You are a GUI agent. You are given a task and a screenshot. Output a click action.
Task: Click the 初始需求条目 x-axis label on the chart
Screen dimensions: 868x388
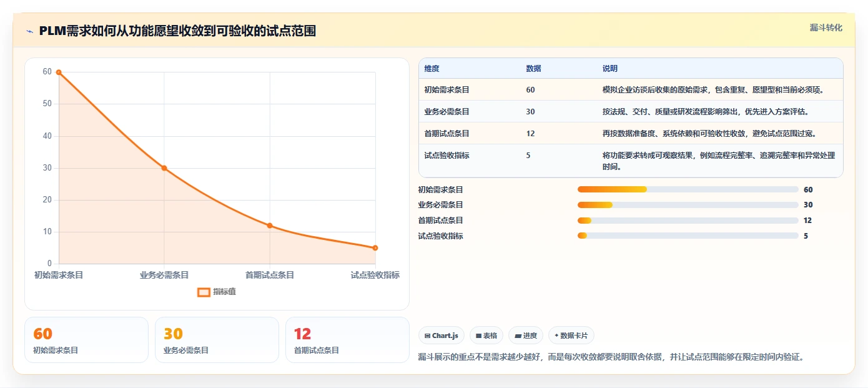[59, 275]
